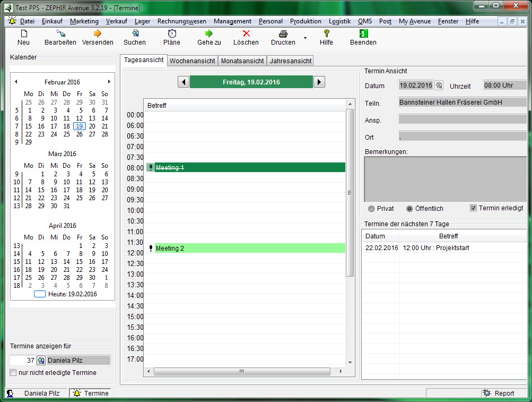
Task: Select the Meeting 2 appointment
Action: (x=244, y=248)
